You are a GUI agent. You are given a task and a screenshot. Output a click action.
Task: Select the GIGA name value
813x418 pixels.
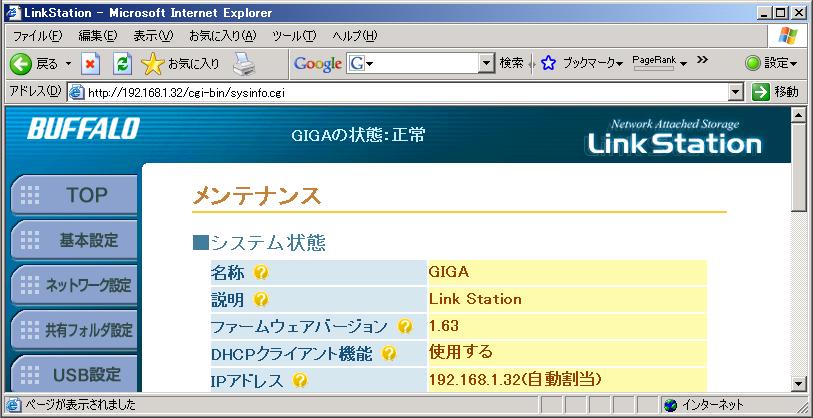tap(448, 272)
